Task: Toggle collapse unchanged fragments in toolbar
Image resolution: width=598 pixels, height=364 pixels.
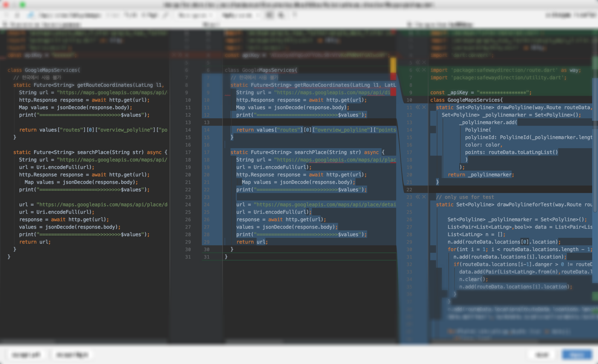Action: coord(270,15)
